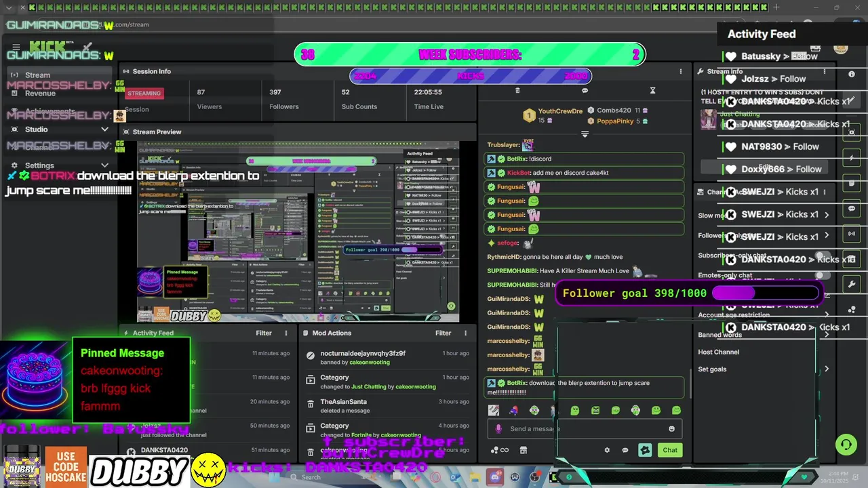Image resolution: width=868 pixels, height=488 pixels.
Task: Click the lightning bolt icon in right sidebar
Action: tap(852, 158)
